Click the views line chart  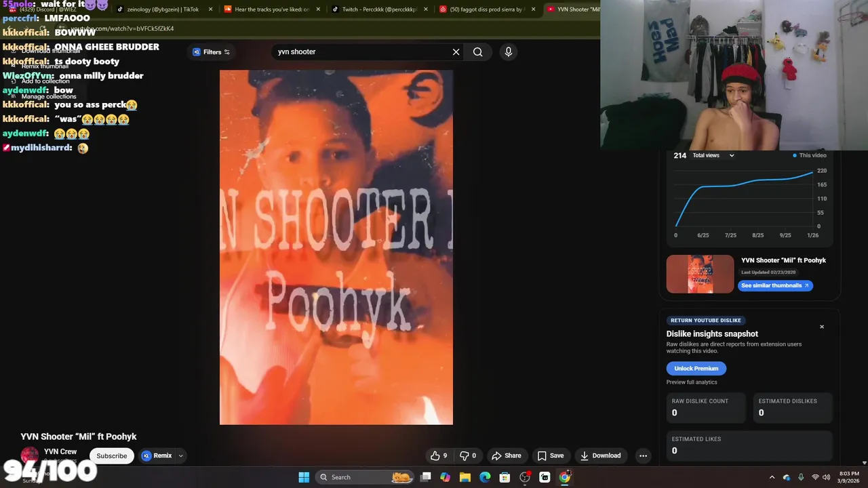[x=744, y=198]
